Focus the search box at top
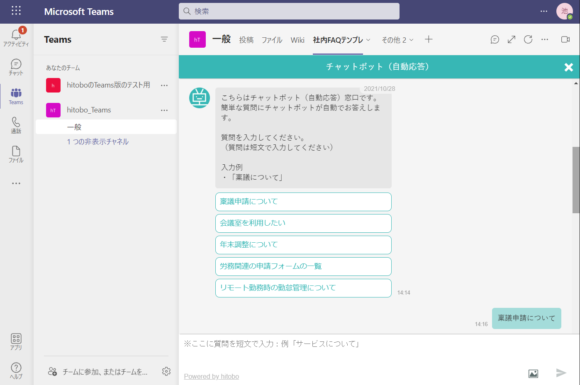 click(x=289, y=11)
